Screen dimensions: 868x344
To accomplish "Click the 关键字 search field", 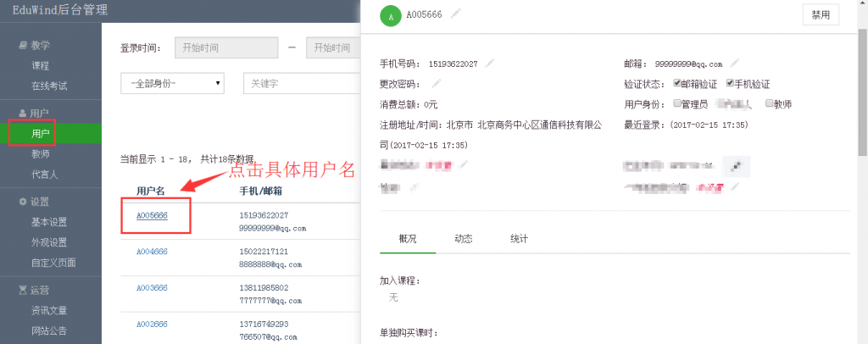I will click(x=302, y=84).
